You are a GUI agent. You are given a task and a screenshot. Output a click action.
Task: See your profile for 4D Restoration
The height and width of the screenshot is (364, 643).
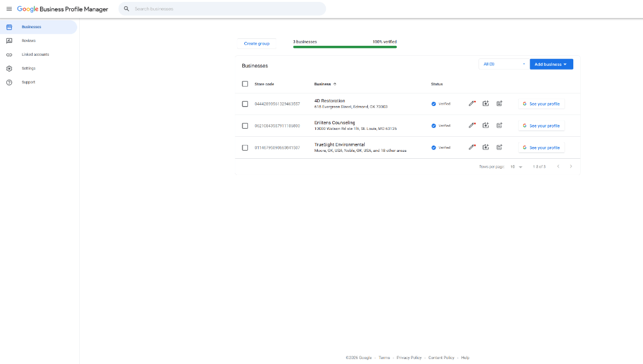541,104
